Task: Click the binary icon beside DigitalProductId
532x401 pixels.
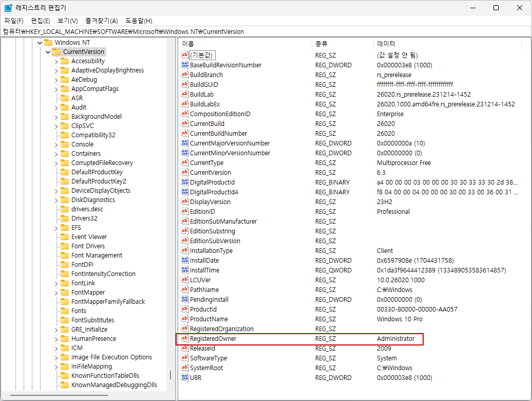Action: click(184, 182)
